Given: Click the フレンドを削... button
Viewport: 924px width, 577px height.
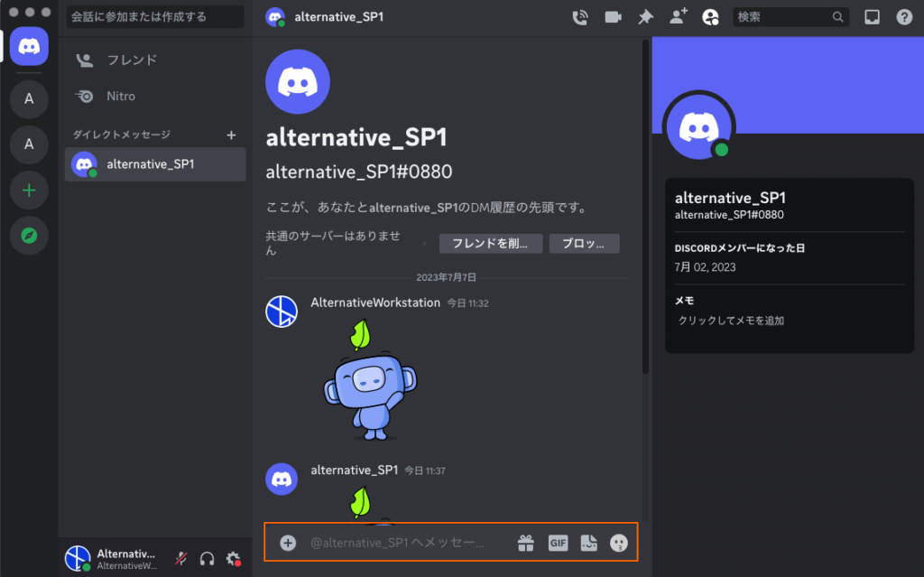Looking at the screenshot, I should (490, 244).
